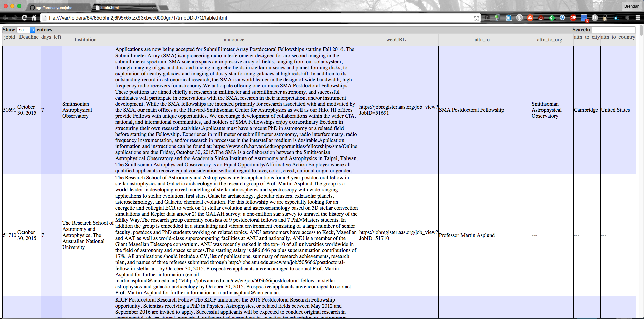
Task: Close the bgriffen/easyaasjobs tab
Action: click(87, 8)
